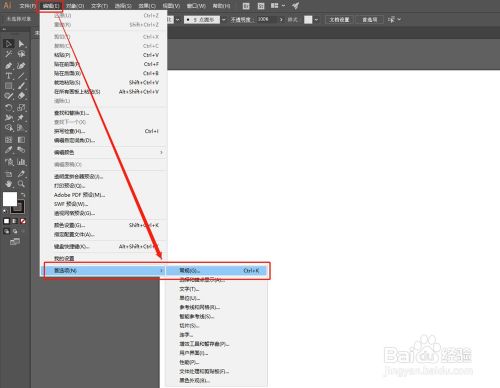
Task: Click the Document Setup button
Action: tap(339, 20)
